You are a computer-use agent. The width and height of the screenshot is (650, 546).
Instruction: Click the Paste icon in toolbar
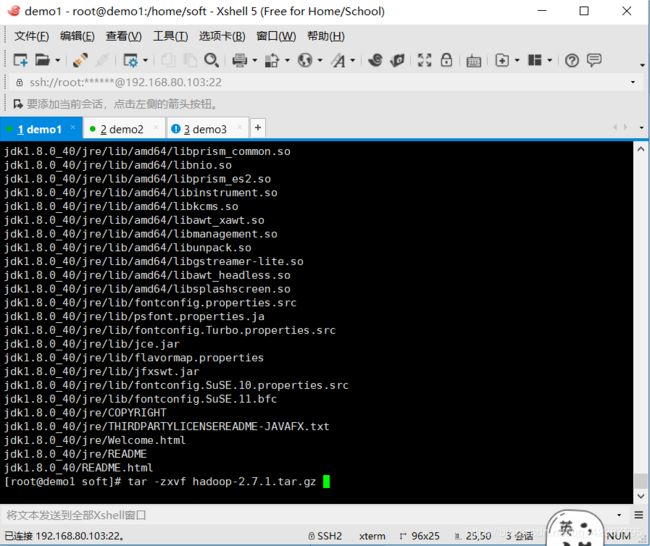click(190, 61)
